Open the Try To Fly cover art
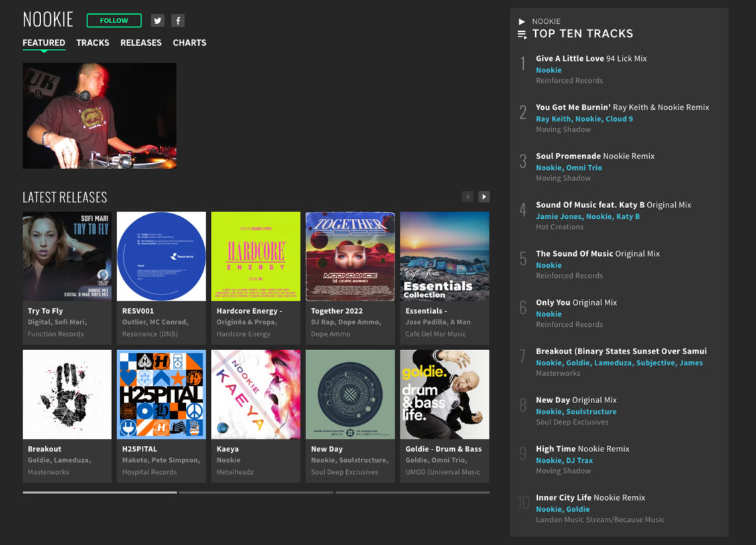 tap(66, 256)
